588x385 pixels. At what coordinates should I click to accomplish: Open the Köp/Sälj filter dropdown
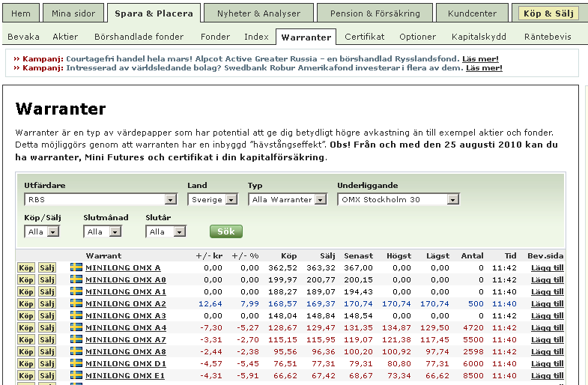[x=42, y=231]
